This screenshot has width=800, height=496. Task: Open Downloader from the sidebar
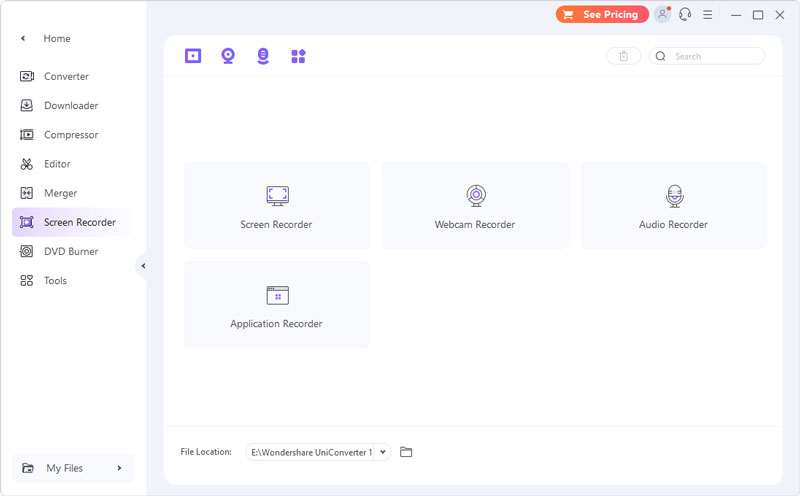71,106
